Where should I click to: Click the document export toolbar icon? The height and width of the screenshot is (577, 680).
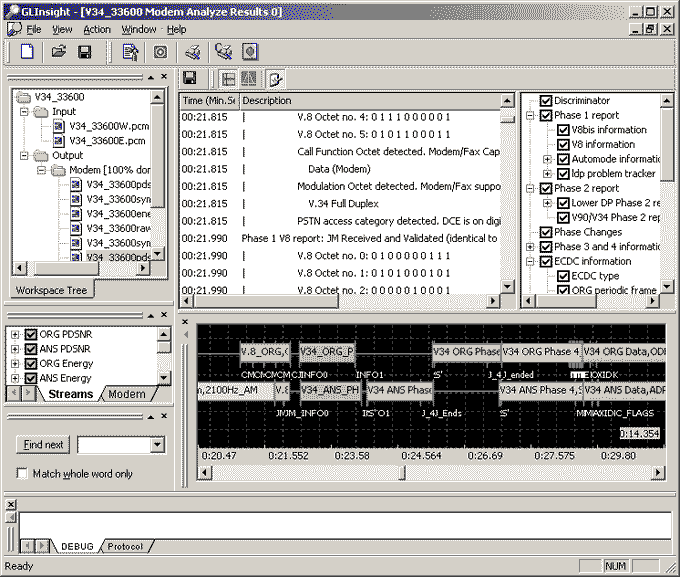click(x=130, y=52)
